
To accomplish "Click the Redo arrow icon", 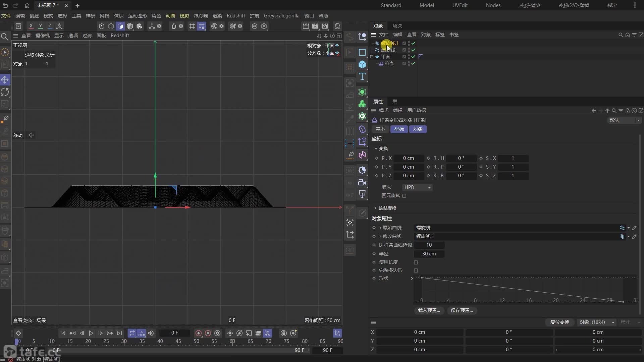I will point(15,5).
